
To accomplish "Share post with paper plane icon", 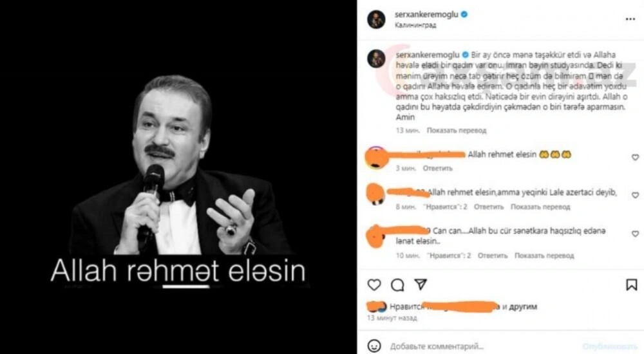I will pos(421,284).
